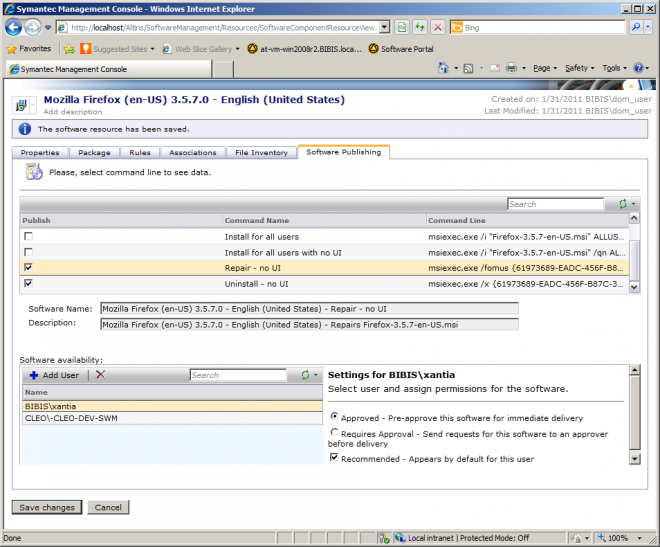Select the Software Publishing tab
This screenshot has height=547, width=660.
(343, 152)
